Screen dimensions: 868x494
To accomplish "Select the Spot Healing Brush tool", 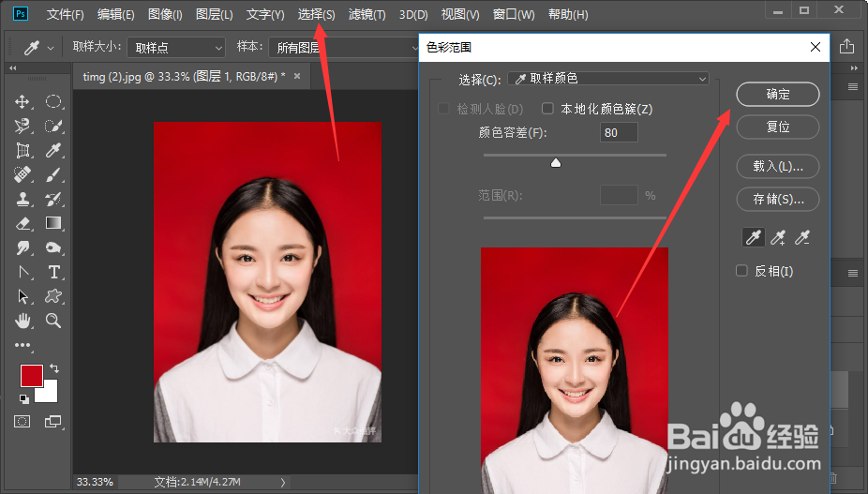I will [22, 175].
